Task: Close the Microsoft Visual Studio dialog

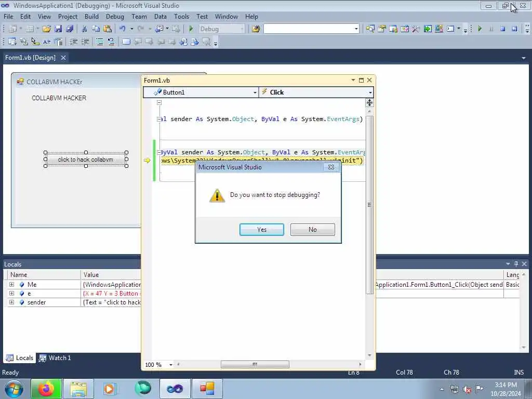Action: tap(331, 167)
